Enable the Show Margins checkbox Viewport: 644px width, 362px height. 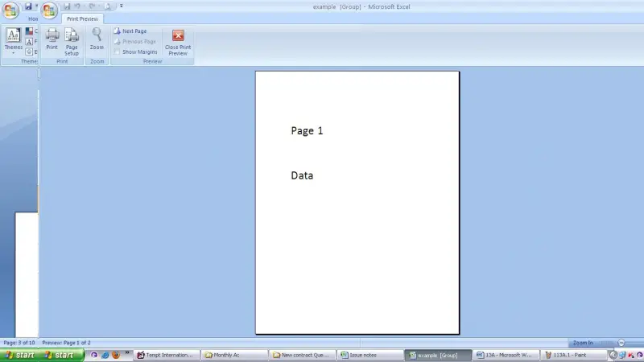pyautogui.click(x=118, y=52)
